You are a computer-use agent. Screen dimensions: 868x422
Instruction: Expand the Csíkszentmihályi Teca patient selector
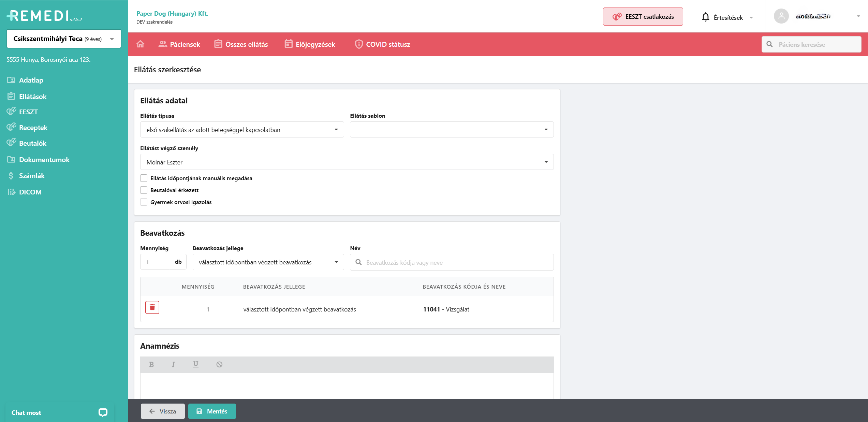(64, 39)
